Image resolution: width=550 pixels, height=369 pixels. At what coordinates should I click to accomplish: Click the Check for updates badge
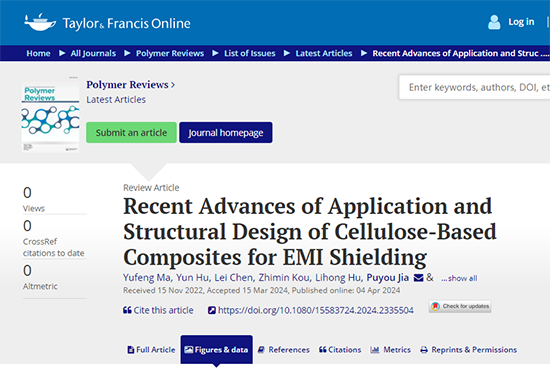460,306
